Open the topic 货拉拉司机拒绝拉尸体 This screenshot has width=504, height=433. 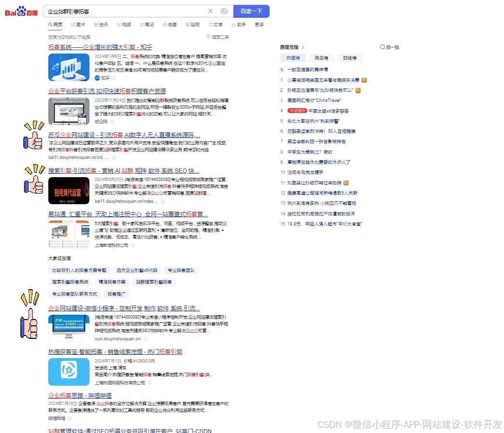click(x=321, y=213)
